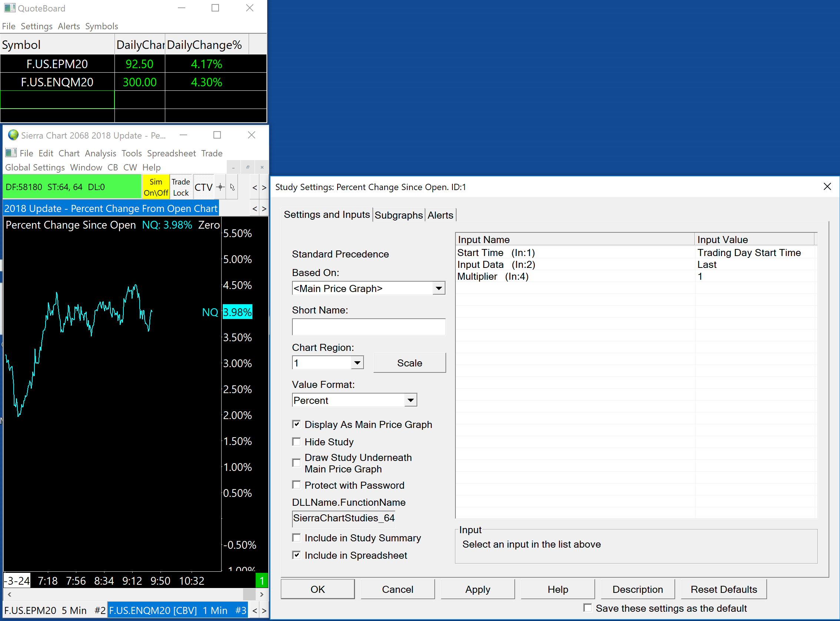Click the Reset Defaults button
The image size is (840, 621).
click(x=724, y=589)
